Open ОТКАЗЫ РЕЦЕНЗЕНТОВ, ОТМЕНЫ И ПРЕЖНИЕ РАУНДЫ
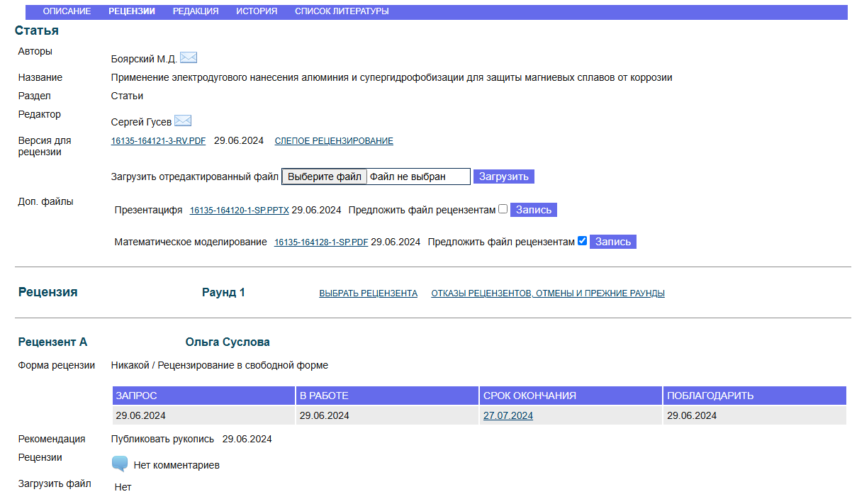 (x=548, y=293)
